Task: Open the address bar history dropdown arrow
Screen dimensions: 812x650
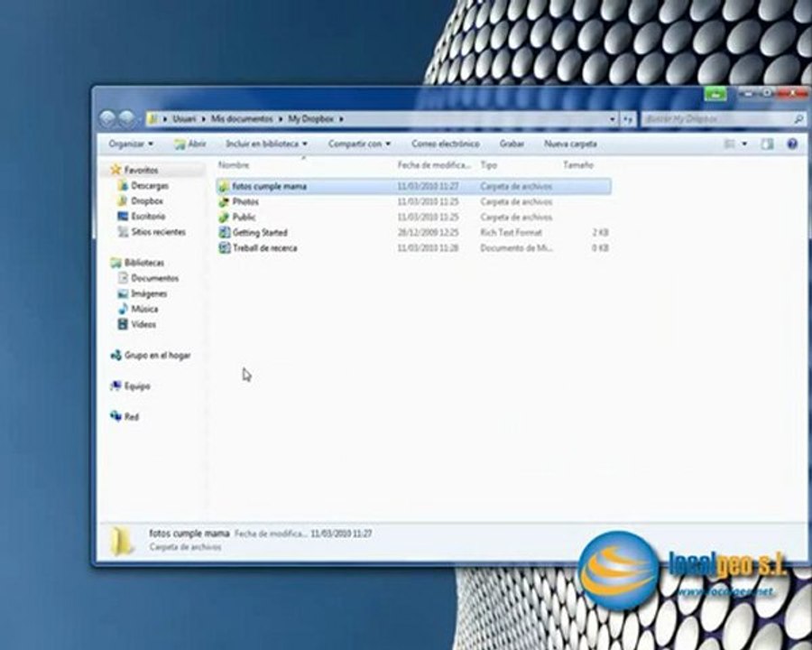Action: pyautogui.click(x=612, y=119)
